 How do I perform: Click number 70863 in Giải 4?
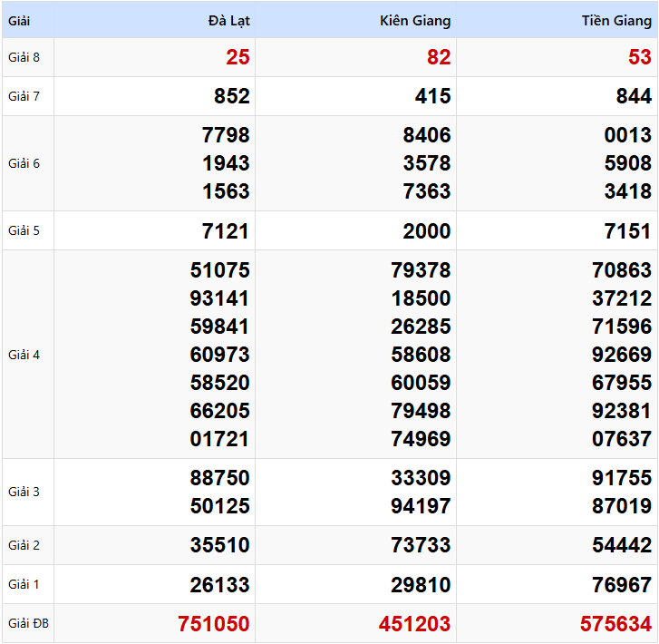pos(622,270)
